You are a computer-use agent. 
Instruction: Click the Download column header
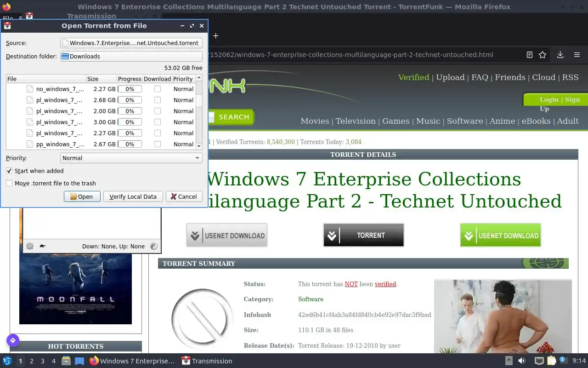coord(157,79)
